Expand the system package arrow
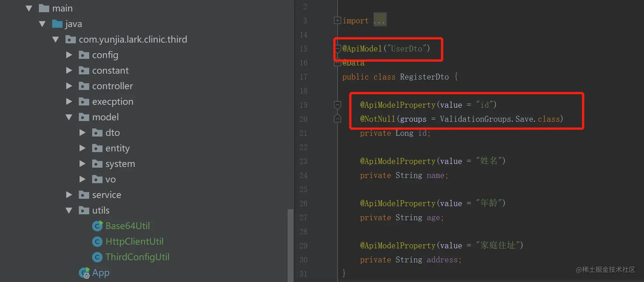 82,164
